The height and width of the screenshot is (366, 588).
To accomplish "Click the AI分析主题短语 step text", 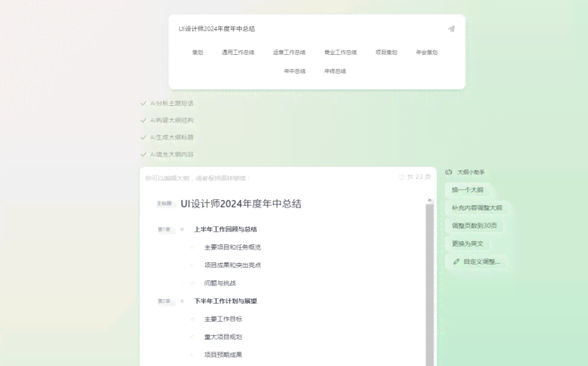I will pos(171,103).
